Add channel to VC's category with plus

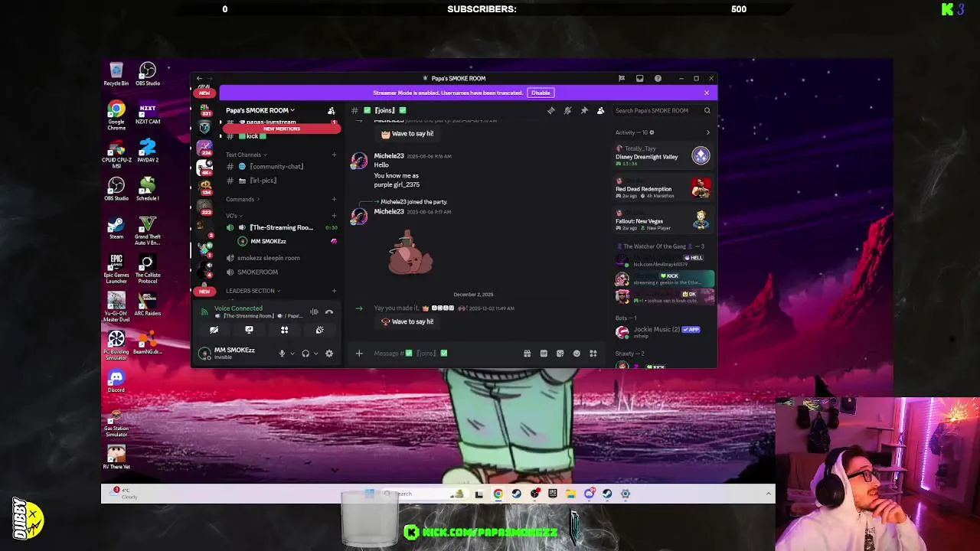pyautogui.click(x=334, y=216)
